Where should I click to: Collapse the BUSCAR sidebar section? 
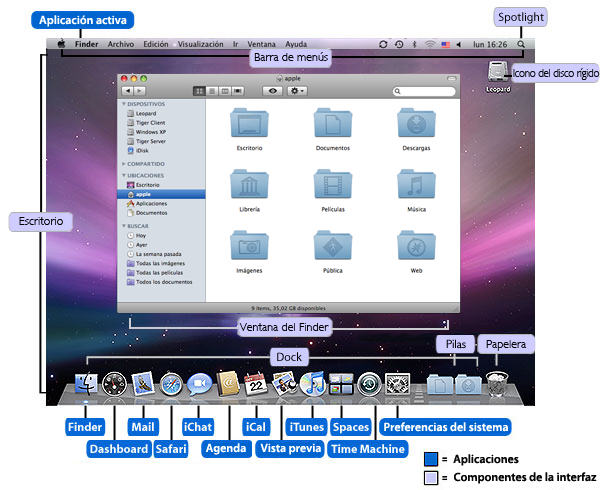tap(124, 226)
